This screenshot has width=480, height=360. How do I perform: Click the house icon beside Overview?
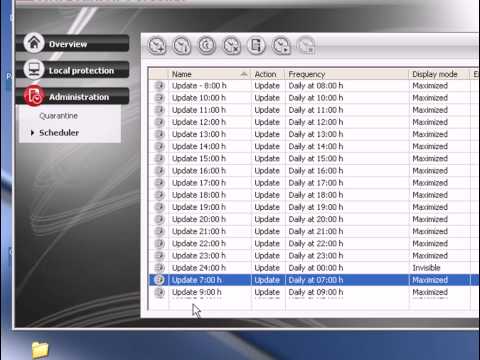tap(34, 43)
